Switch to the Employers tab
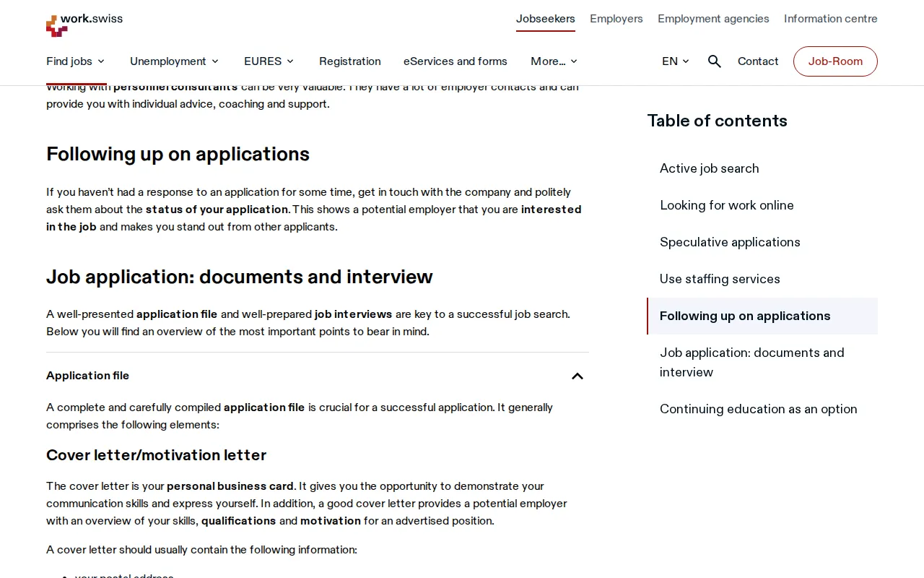924x578 pixels. click(616, 19)
